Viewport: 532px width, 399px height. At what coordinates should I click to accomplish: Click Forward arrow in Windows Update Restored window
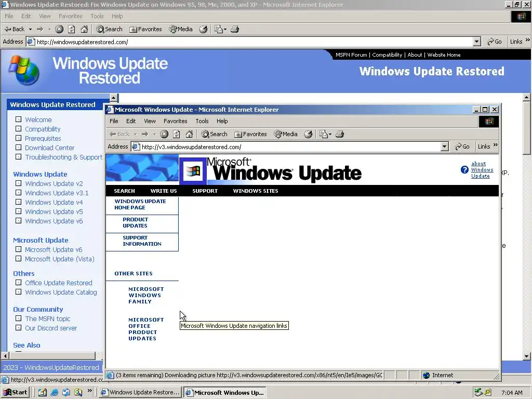point(40,29)
